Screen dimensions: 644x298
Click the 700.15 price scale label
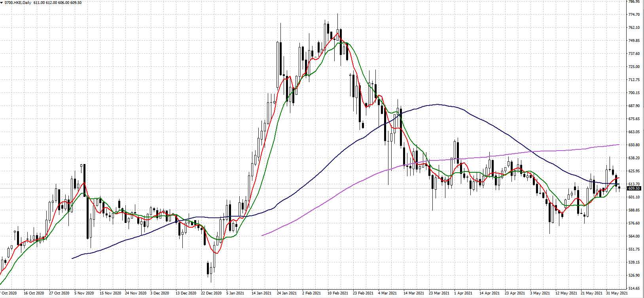634,93
